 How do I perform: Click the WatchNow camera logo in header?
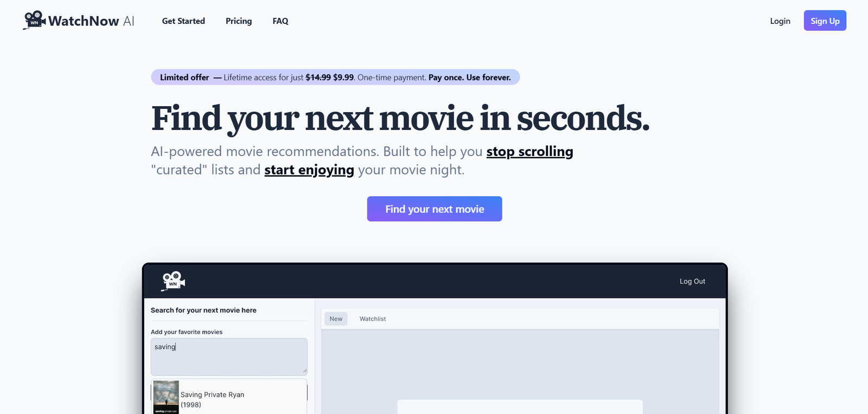(34, 20)
